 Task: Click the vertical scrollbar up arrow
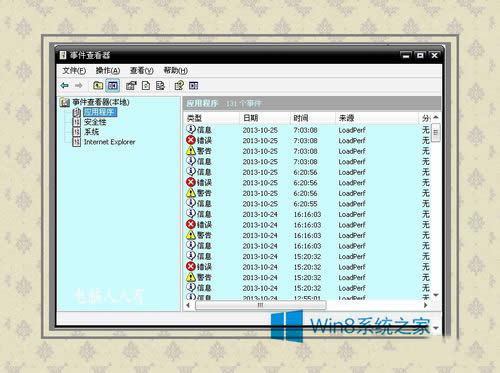(436, 117)
